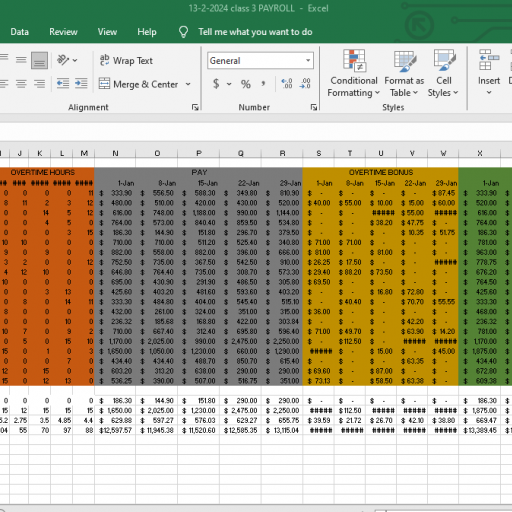The image size is (512, 512).
Task: Switch to the View tab
Action: [107, 32]
